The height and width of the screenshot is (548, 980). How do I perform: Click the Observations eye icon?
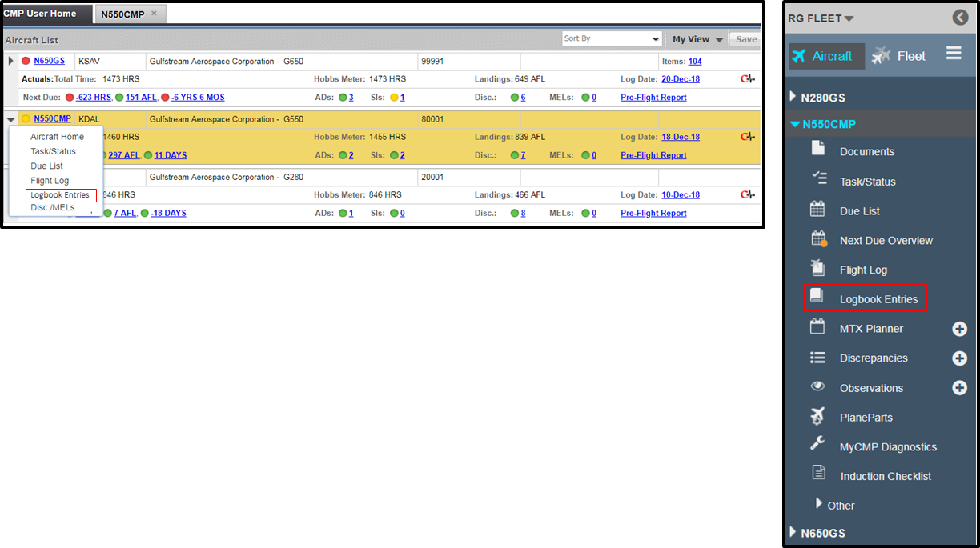tap(817, 387)
